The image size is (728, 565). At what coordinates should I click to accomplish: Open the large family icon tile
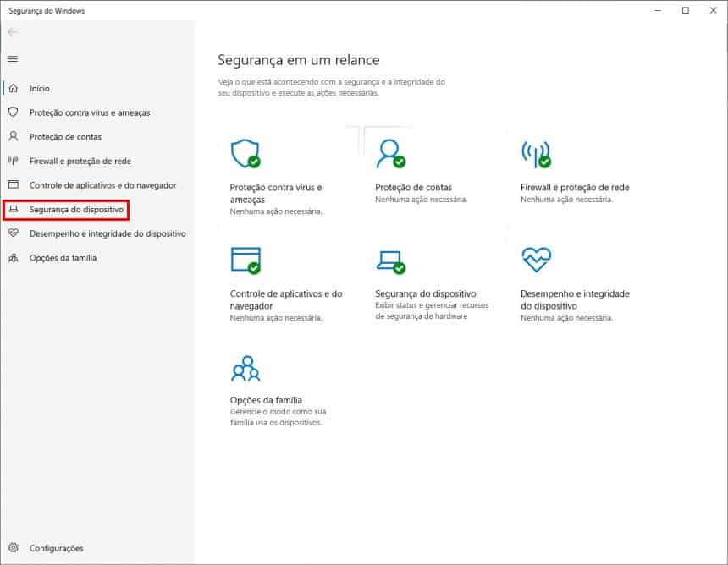(x=245, y=369)
